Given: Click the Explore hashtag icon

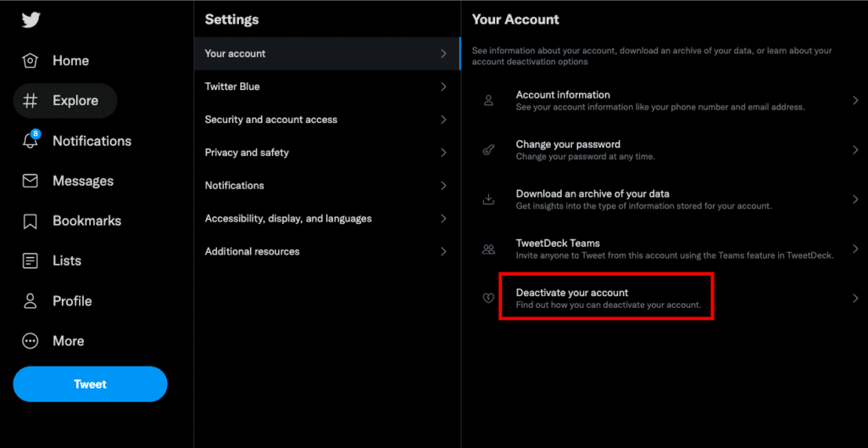Looking at the screenshot, I should (x=30, y=101).
